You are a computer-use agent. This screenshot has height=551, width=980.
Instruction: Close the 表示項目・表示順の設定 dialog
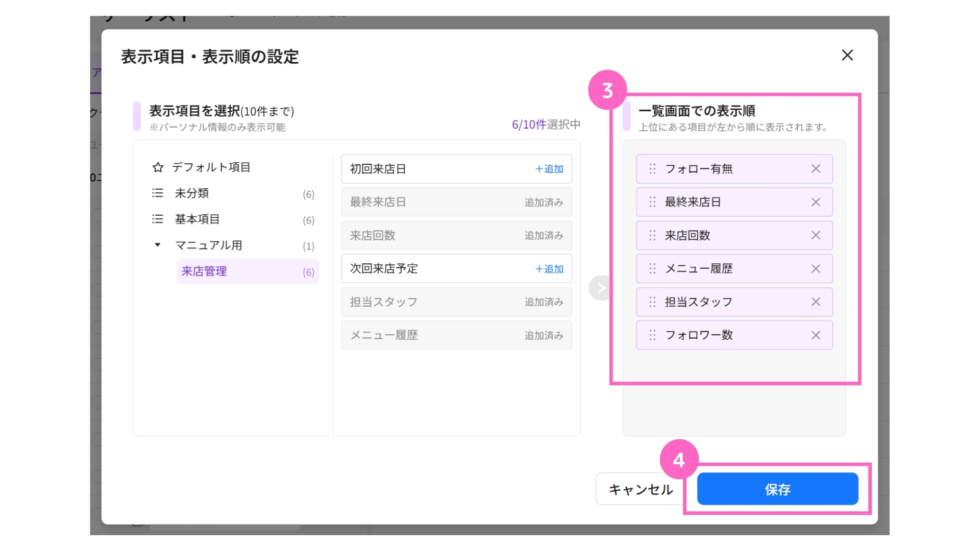(847, 55)
